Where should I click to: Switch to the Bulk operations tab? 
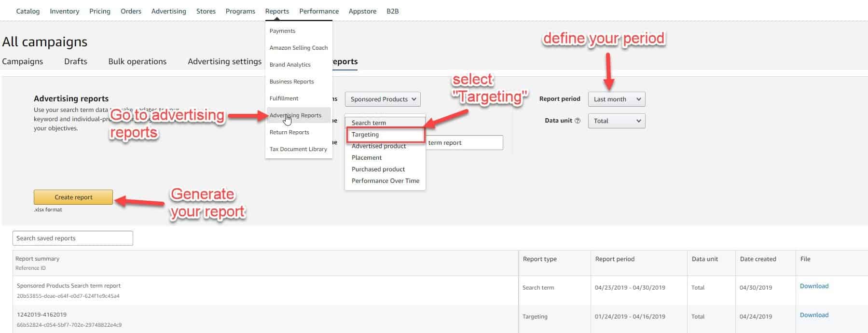click(x=137, y=61)
